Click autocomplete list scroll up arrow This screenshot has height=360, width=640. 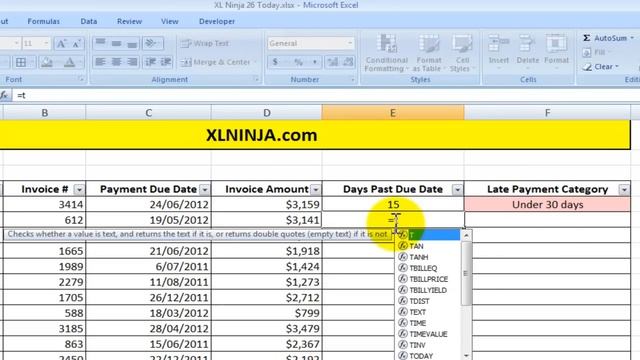(466, 235)
